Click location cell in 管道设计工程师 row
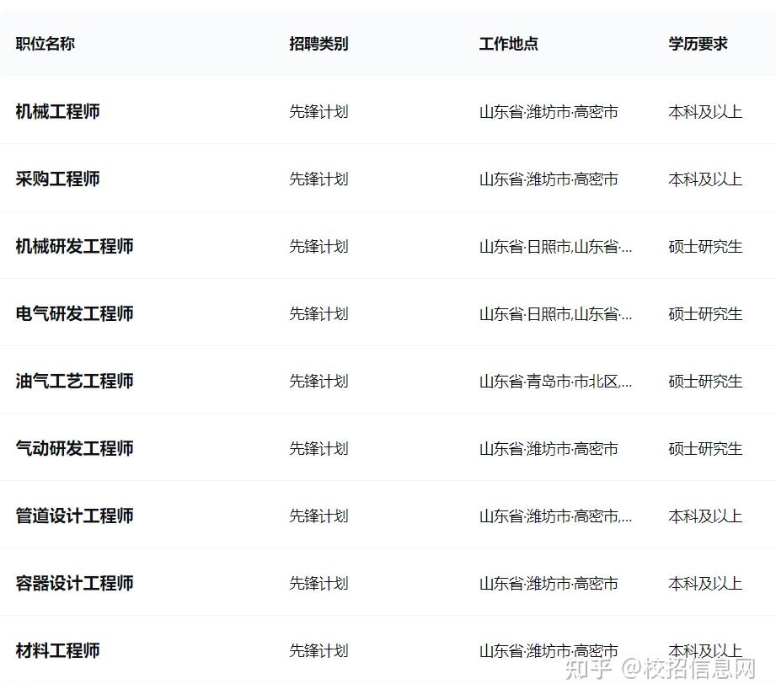 (x=555, y=516)
